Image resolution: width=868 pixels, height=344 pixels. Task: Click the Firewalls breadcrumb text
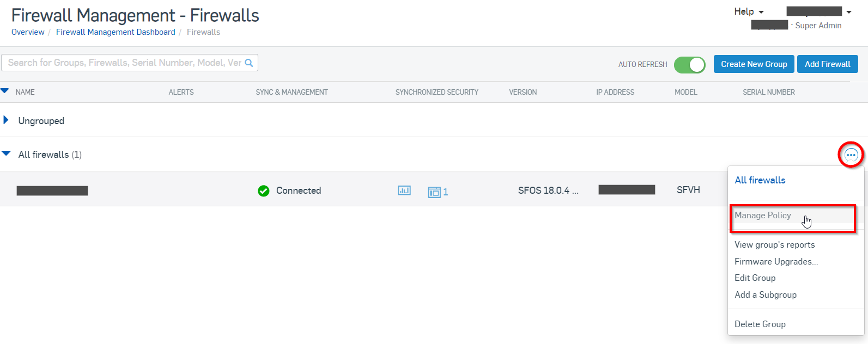pos(203,32)
